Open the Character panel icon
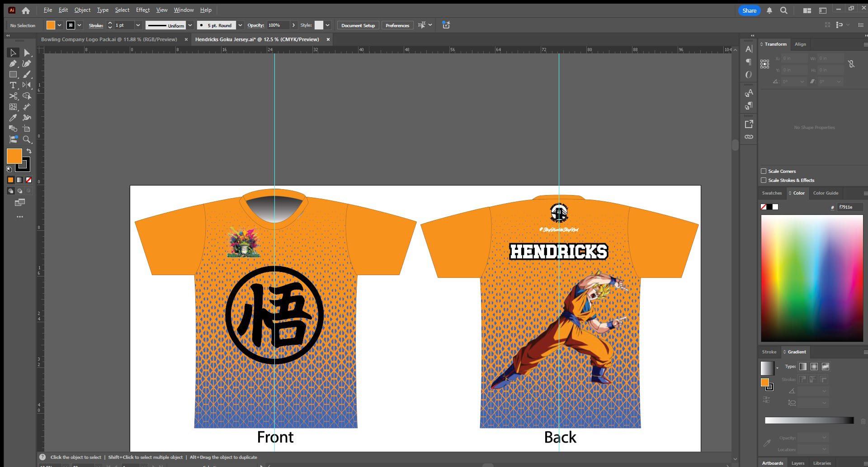 (x=749, y=49)
